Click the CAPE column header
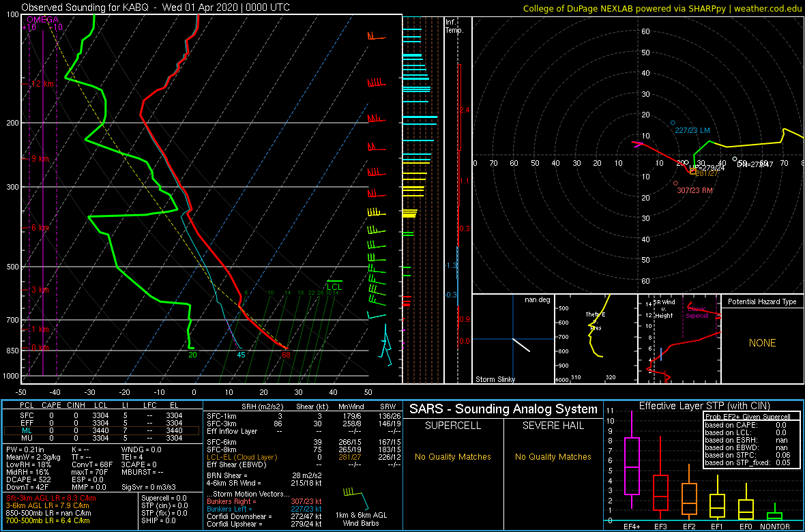The height and width of the screenshot is (532, 805). (x=51, y=405)
